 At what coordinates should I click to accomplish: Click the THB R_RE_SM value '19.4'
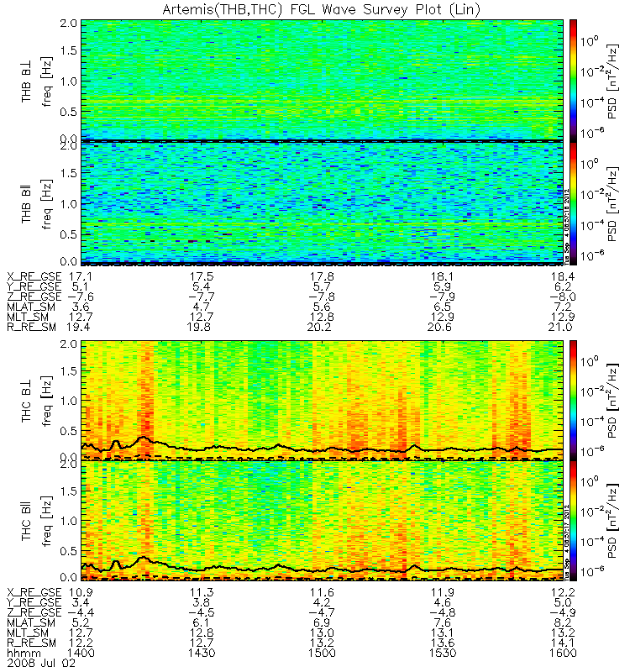[x=78, y=328]
